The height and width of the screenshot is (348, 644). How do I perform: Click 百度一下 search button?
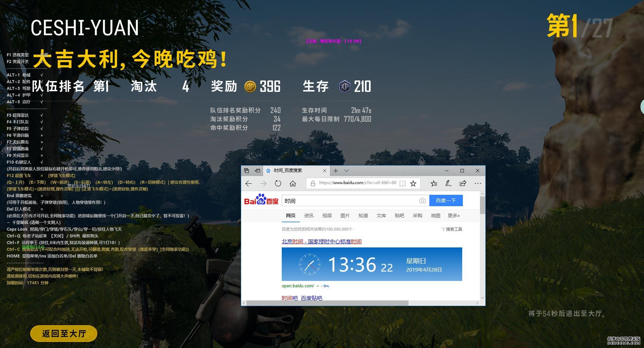pos(446,200)
